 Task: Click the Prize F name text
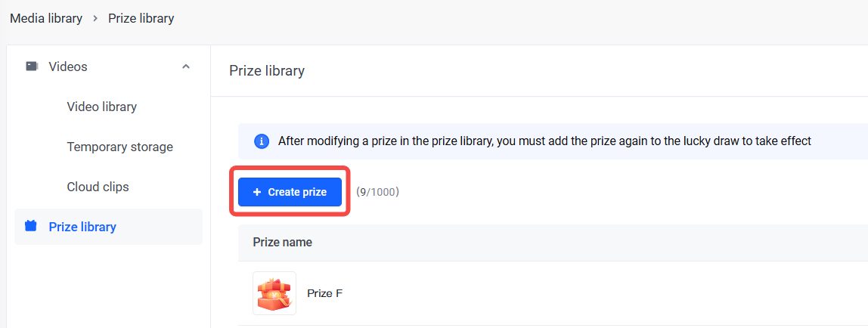[324, 293]
